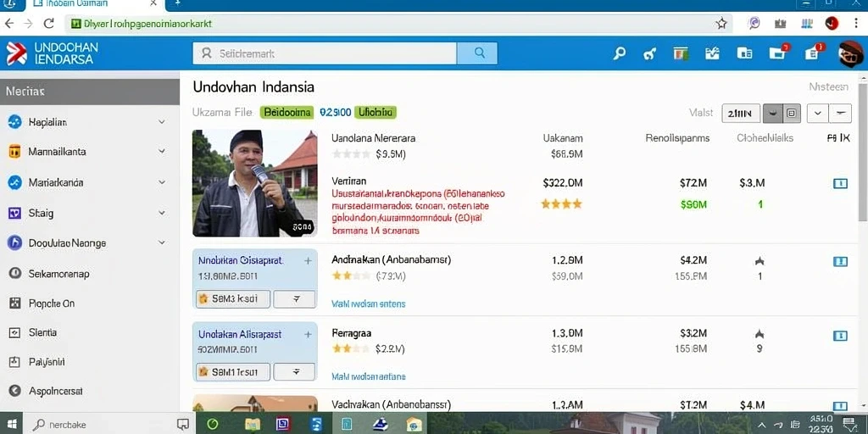The image size is (868, 434).
Task: Open the link below Andhakan rating
Action: [368, 303]
